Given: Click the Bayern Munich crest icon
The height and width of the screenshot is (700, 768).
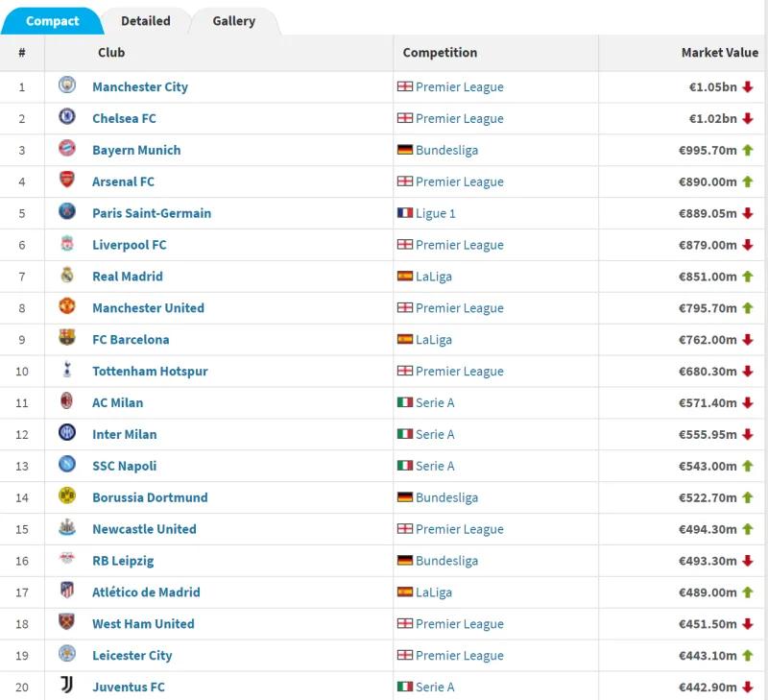Looking at the screenshot, I should (67, 150).
